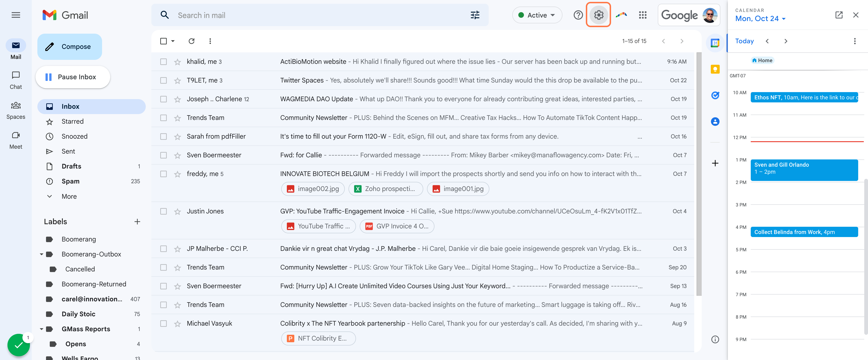Go to next calendar day
This screenshot has width=868, height=360.
pyautogui.click(x=786, y=41)
